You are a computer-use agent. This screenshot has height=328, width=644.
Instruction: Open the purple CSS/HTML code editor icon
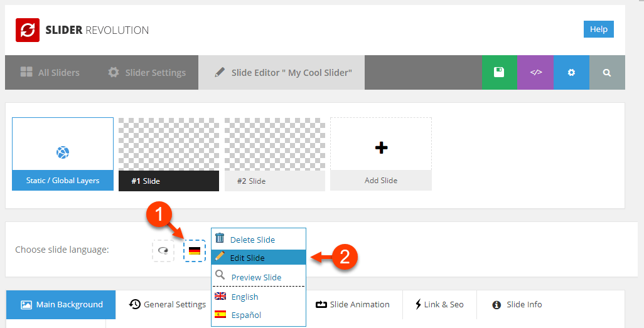click(x=535, y=72)
